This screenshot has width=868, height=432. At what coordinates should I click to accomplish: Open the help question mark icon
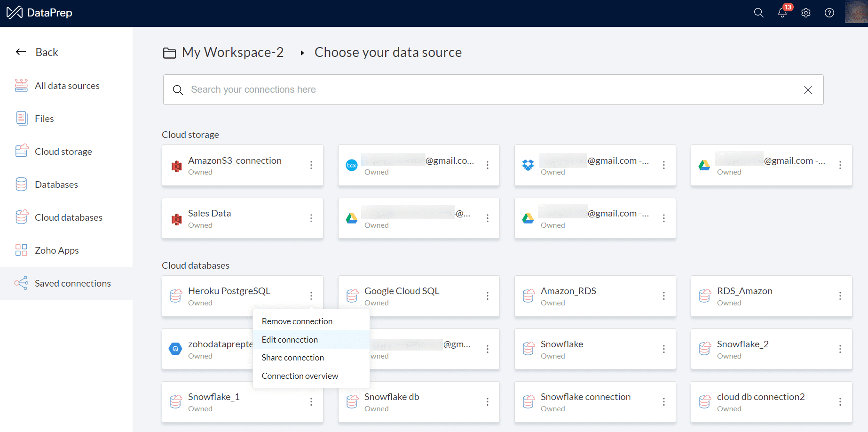pos(829,13)
